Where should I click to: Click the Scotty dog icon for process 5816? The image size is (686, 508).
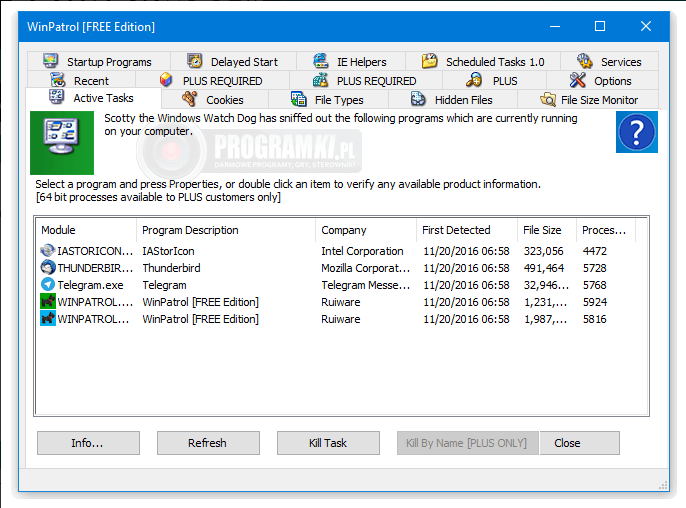pos(48,319)
